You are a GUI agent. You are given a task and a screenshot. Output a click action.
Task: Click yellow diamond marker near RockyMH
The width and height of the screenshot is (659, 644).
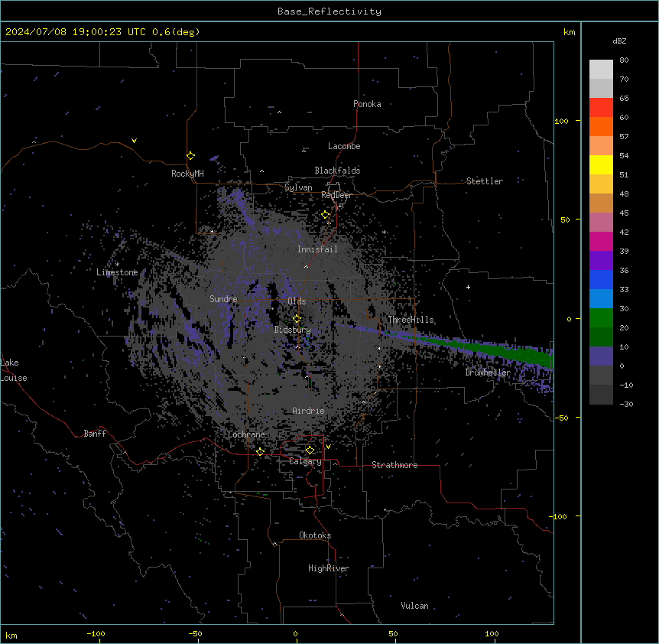(x=191, y=156)
